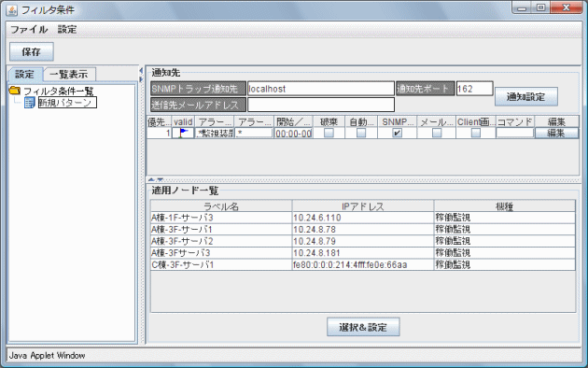The width and height of the screenshot is (588, 368).
Task: Select the 新規パターン tree item
Action: pyautogui.click(x=67, y=103)
